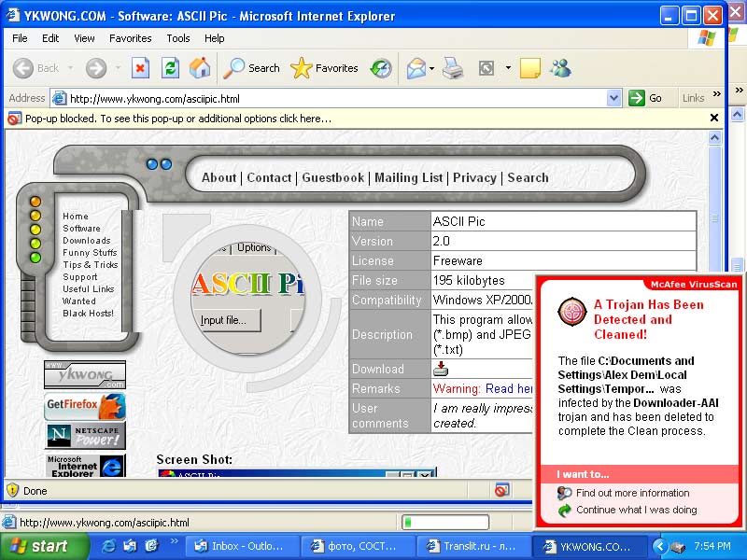Viewport: 747px width, 560px height.
Task: Click the Forward arrow button
Action: coord(96,68)
